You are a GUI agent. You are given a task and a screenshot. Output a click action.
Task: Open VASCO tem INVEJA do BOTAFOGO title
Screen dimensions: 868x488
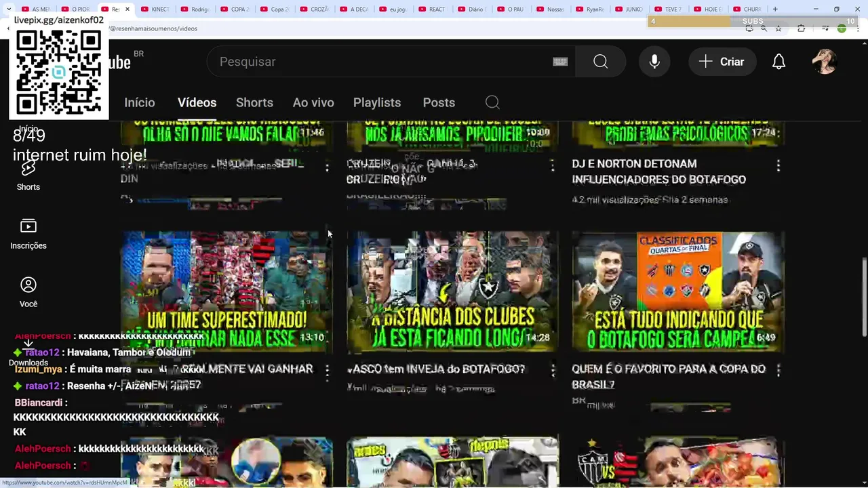tap(436, 369)
